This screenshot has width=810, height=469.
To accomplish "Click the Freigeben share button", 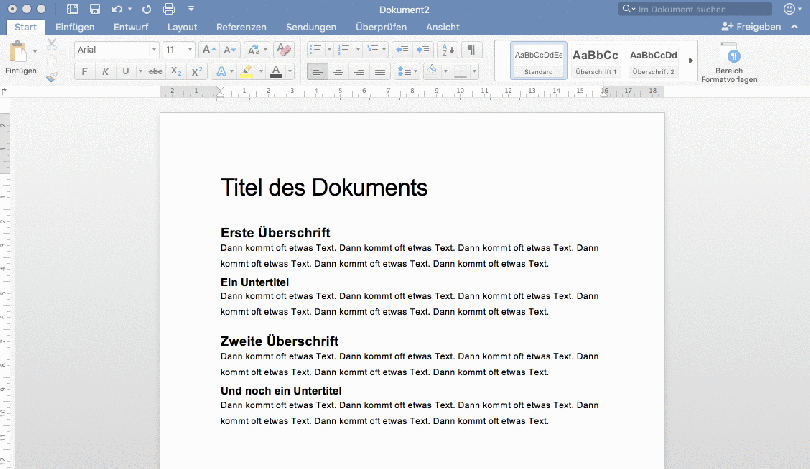I will (751, 27).
